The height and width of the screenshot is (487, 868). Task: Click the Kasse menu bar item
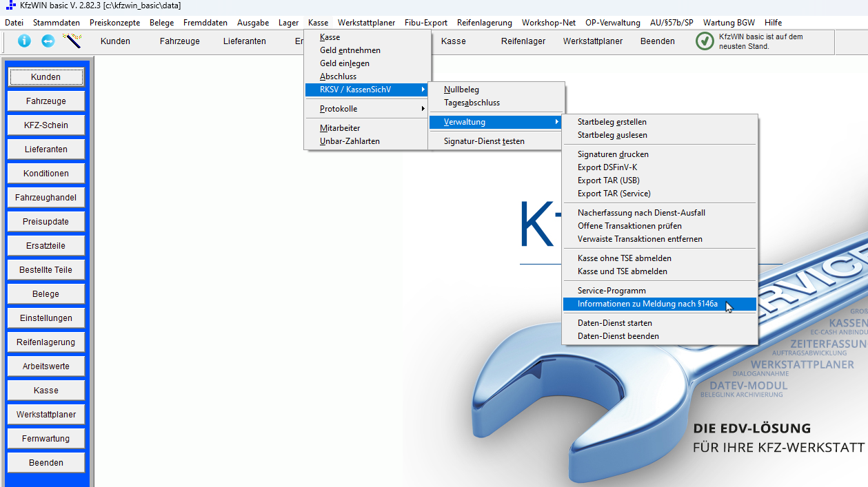click(319, 23)
